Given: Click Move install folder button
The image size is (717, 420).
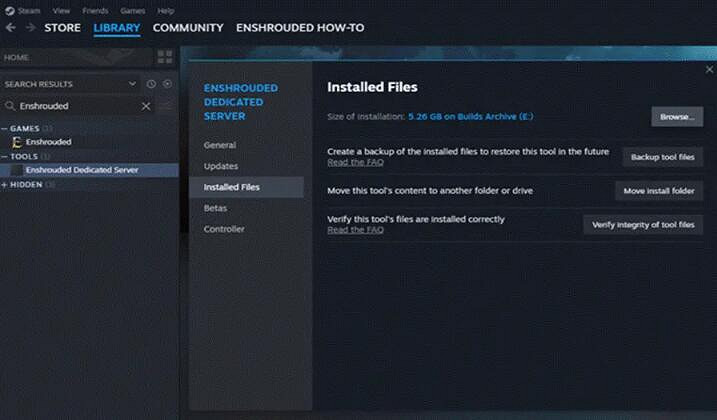Looking at the screenshot, I should (658, 191).
